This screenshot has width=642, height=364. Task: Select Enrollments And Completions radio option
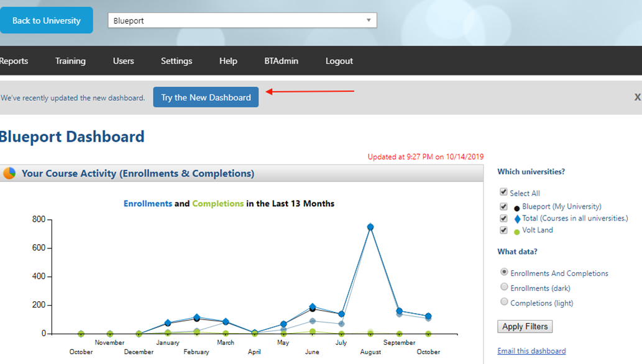pyautogui.click(x=505, y=272)
